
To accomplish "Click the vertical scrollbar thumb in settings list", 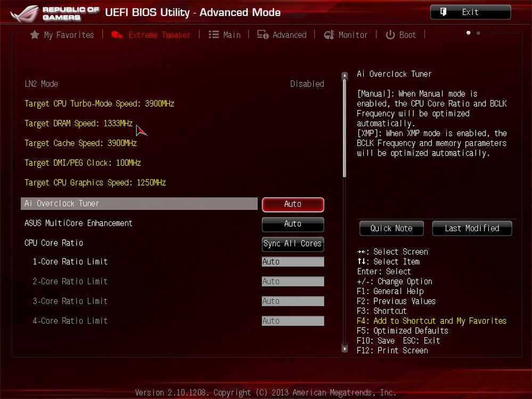I will click(345, 128).
